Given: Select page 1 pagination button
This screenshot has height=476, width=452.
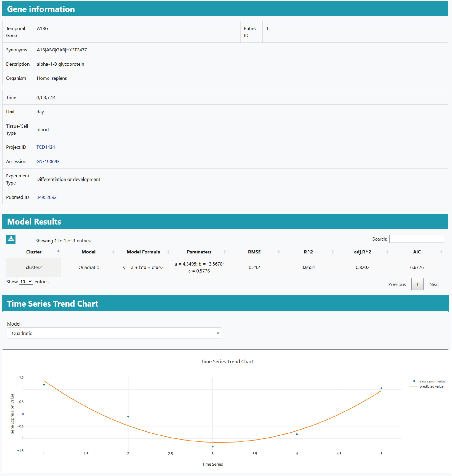Looking at the screenshot, I should click(417, 284).
